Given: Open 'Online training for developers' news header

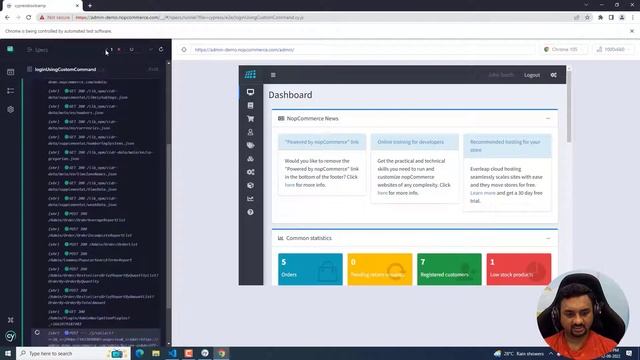Looking at the screenshot, I should point(410,142).
